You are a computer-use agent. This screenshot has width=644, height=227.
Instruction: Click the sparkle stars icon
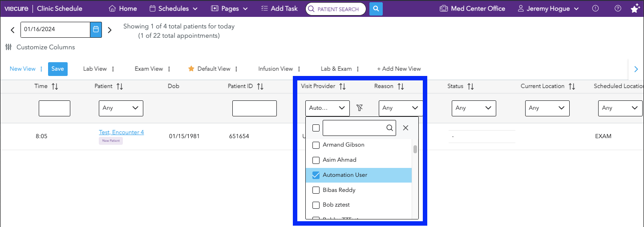click(635, 8)
